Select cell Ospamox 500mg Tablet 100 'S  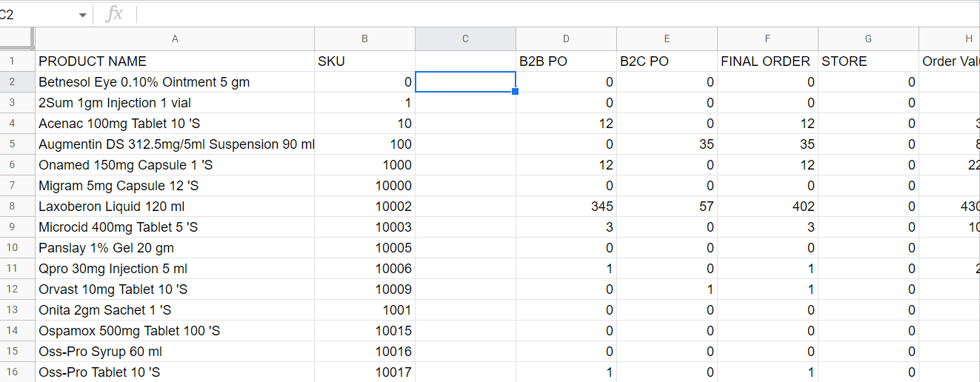click(x=175, y=331)
